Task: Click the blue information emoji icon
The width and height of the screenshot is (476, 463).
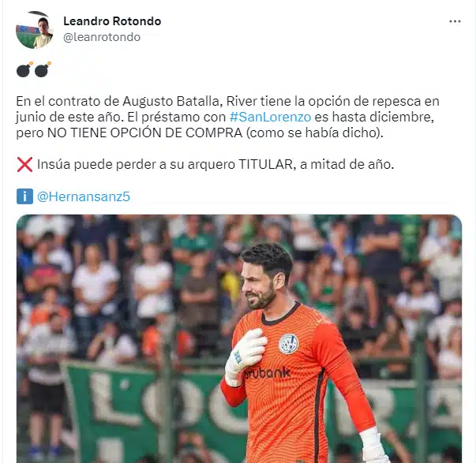Action: (x=24, y=196)
